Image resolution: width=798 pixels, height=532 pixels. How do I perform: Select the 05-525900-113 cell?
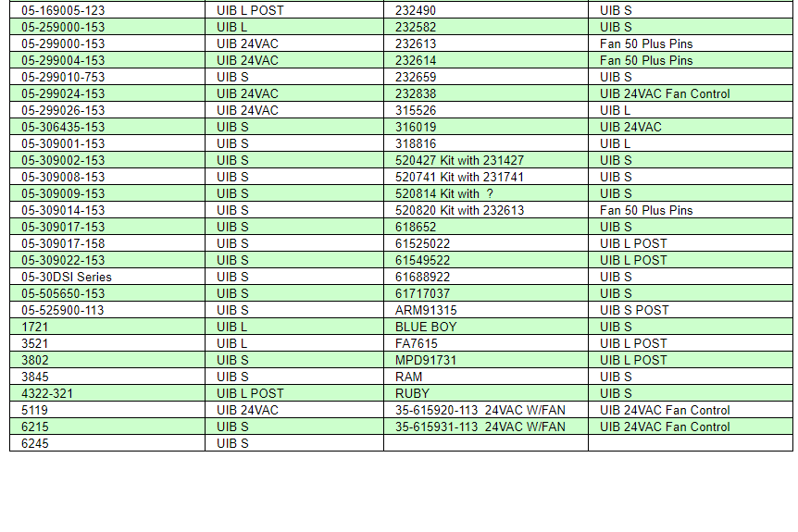63,311
